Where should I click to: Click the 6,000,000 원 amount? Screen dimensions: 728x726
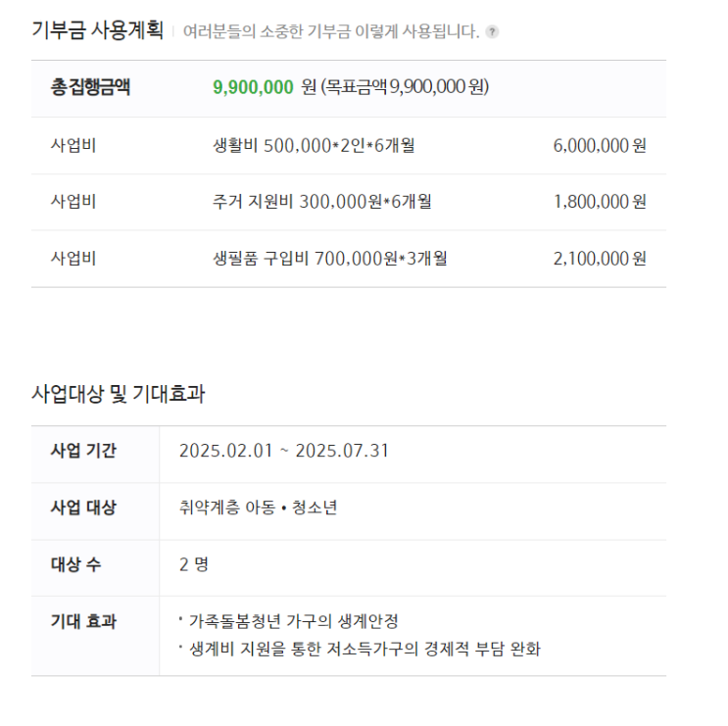600,146
